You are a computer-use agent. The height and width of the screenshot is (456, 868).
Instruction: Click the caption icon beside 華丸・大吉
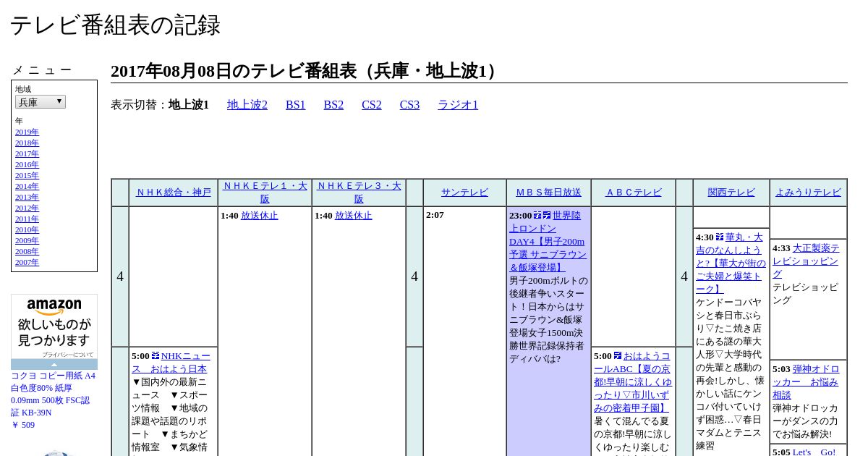tap(720, 237)
